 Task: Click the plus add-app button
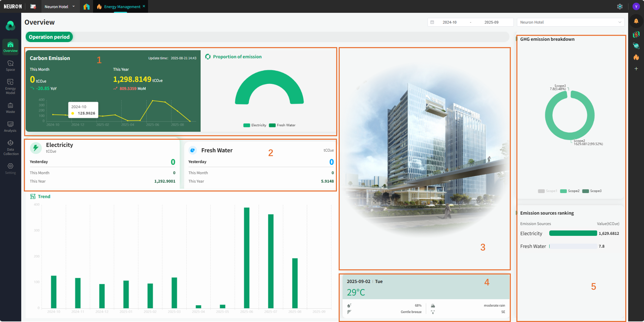636,68
